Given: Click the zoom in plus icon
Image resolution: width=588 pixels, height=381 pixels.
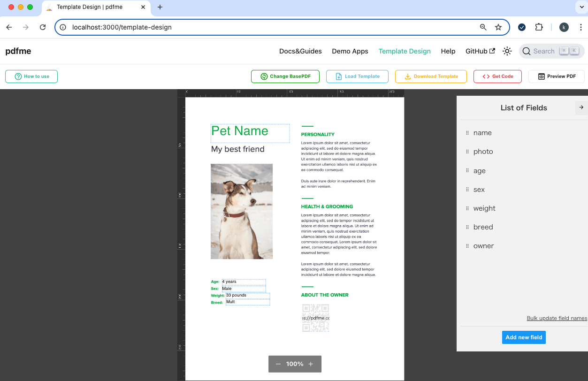Looking at the screenshot, I should coord(311,364).
